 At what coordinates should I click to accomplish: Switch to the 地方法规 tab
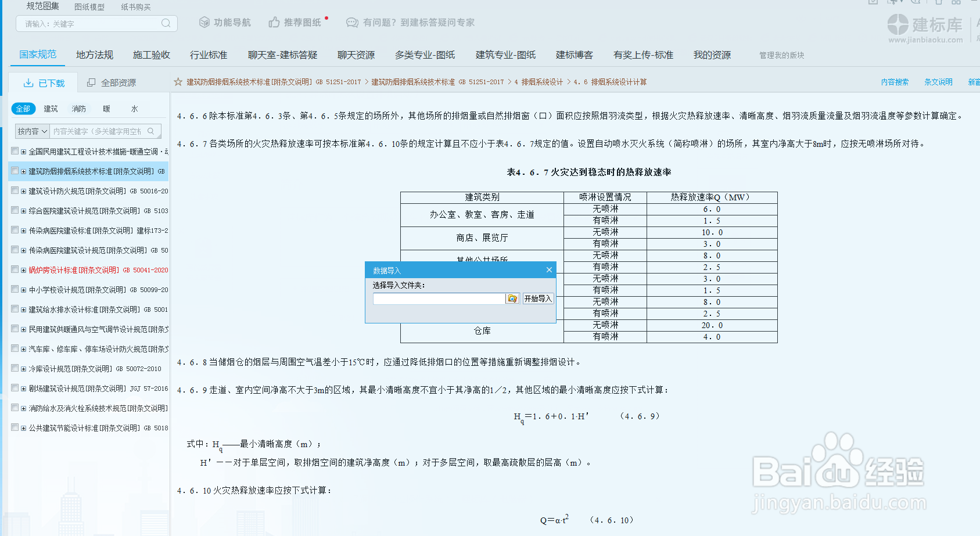[94, 54]
